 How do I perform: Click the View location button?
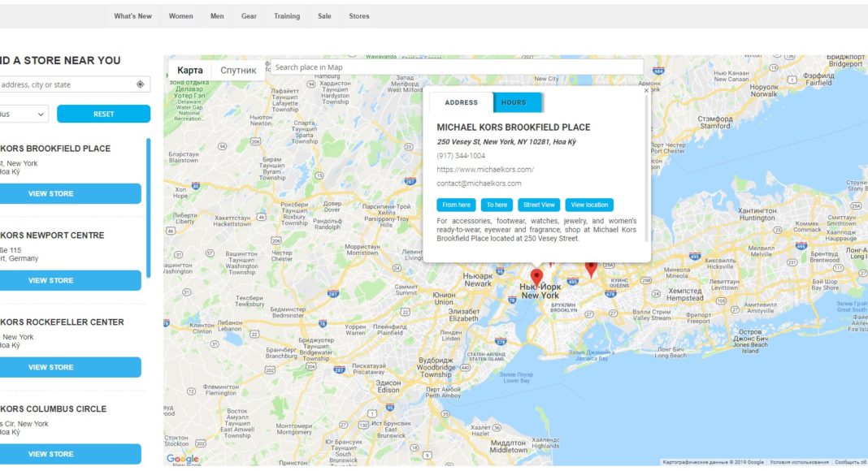(589, 205)
